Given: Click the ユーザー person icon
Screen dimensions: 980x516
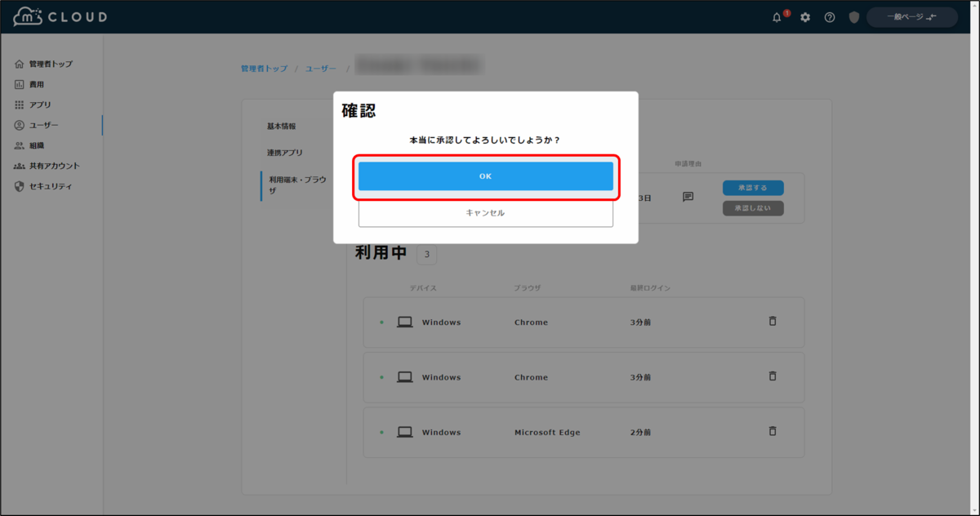Looking at the screenshot, I should [20, 125].
